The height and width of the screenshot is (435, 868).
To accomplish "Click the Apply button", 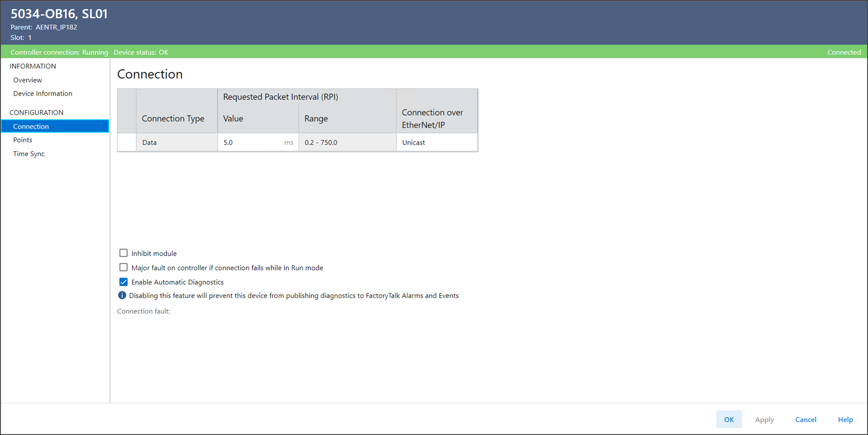I will 764,419.
